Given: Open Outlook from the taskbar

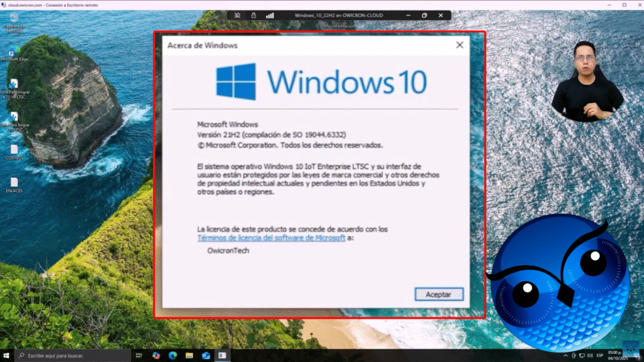Looking at the screenshot, I should [206, 355].
